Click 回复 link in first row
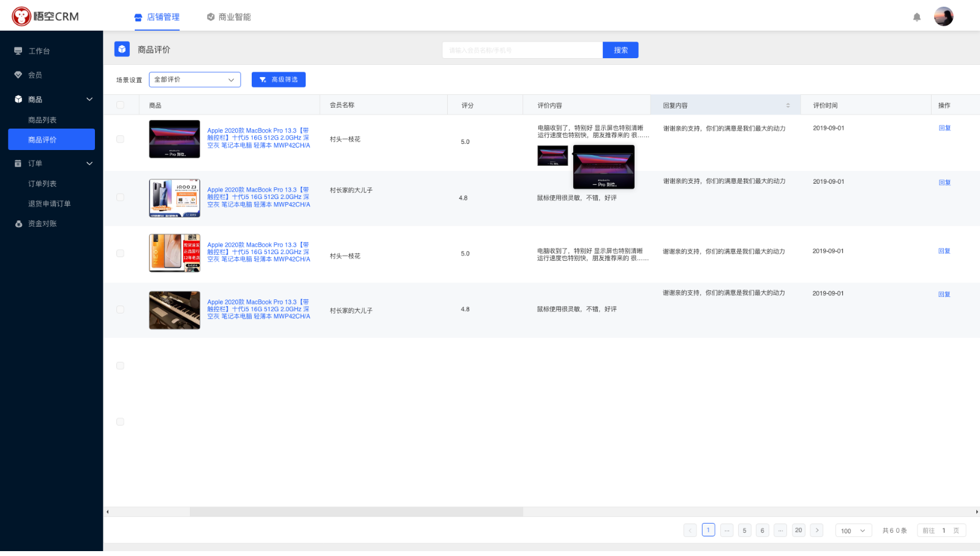Viewport: 980px width, 556px height. (944, 128)
